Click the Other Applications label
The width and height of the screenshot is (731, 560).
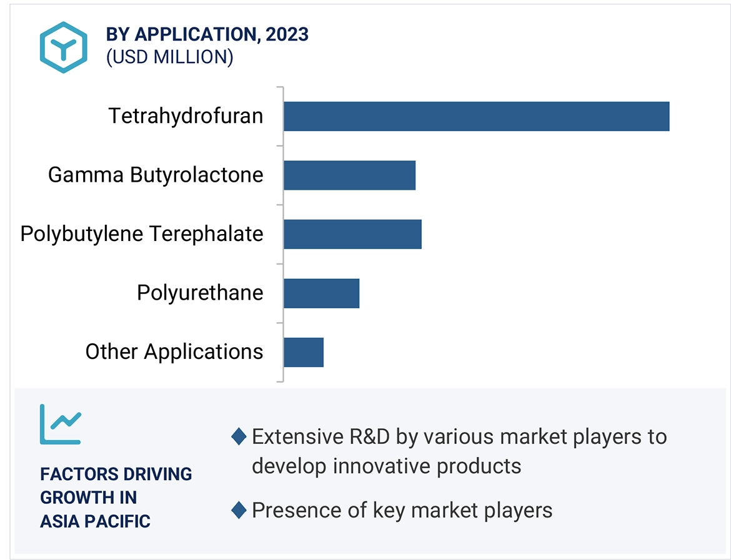[174, 352]
